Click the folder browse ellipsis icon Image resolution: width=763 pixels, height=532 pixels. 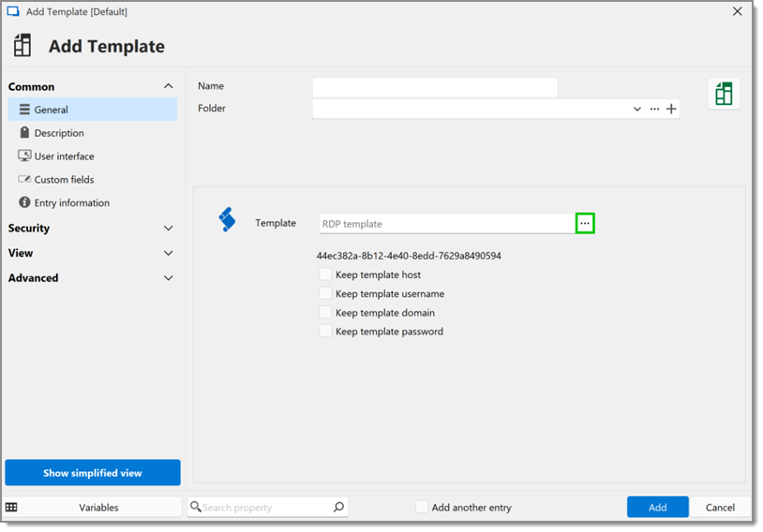654,109
